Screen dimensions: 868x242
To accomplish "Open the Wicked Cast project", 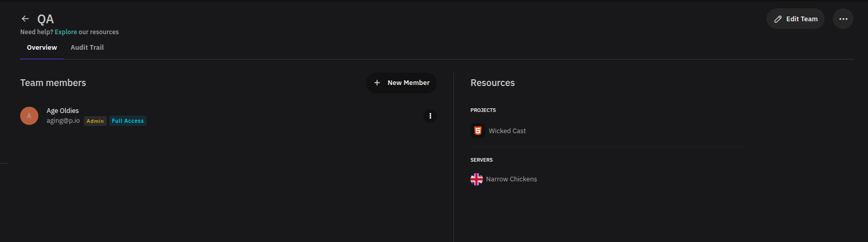I will (507, 131).
